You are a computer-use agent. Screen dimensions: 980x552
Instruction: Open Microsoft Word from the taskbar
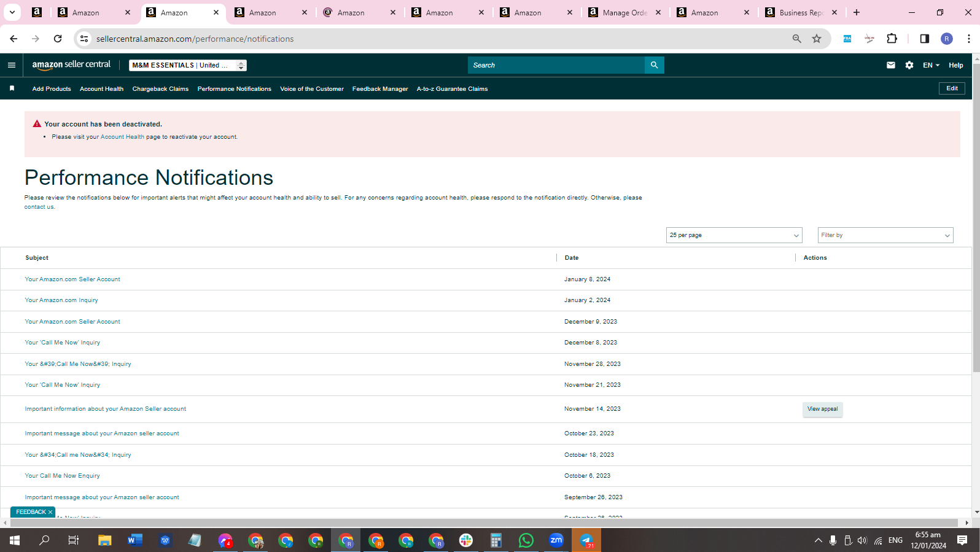pyautogui.click(x=135, y=540)
